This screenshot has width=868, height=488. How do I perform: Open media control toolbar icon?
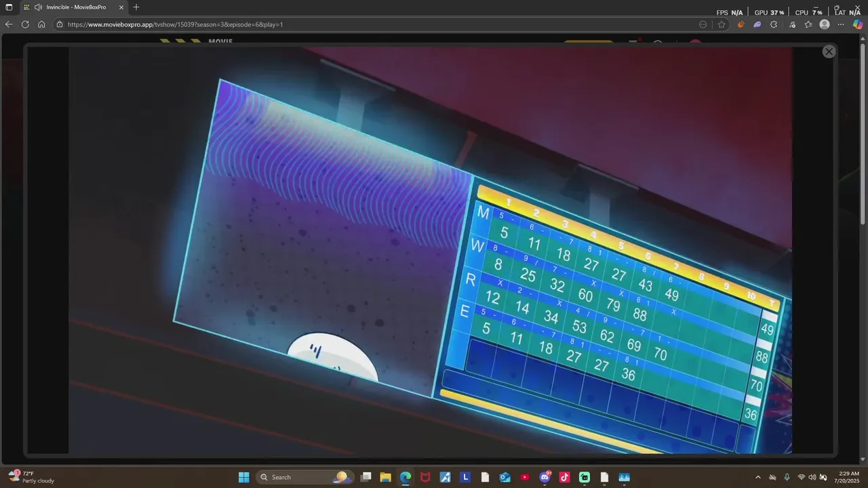[792, 24]
